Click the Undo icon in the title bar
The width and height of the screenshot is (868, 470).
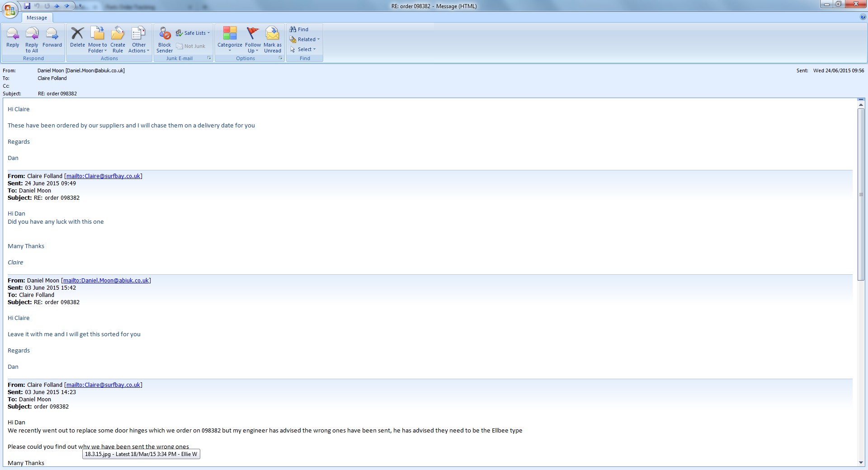click(37, 6)
